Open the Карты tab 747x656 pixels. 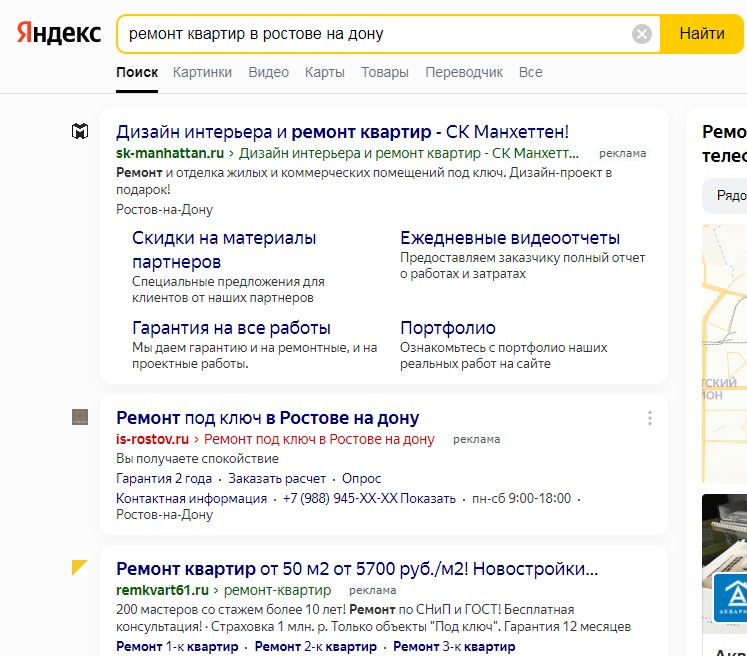point(325,72)
